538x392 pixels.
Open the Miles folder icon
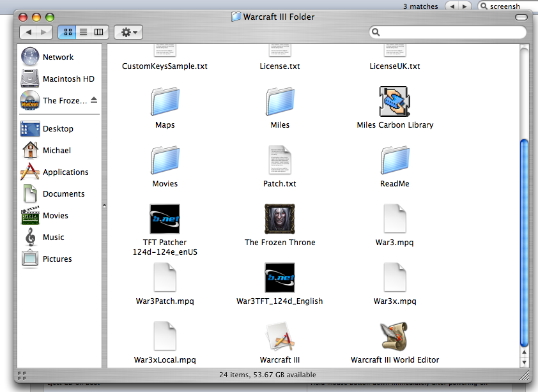pos(280,101)
